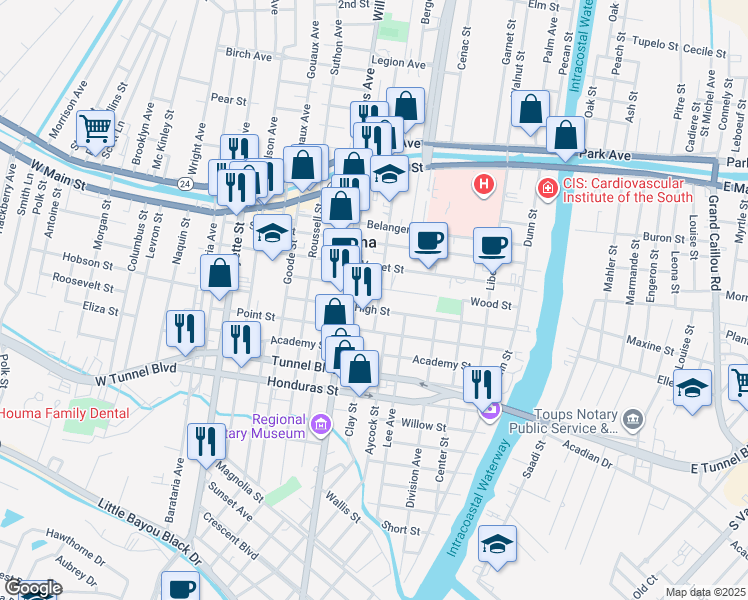Open the Toups Notary Public Service marker
Viewport: 748px width, 600px height.
coord(633,420)
